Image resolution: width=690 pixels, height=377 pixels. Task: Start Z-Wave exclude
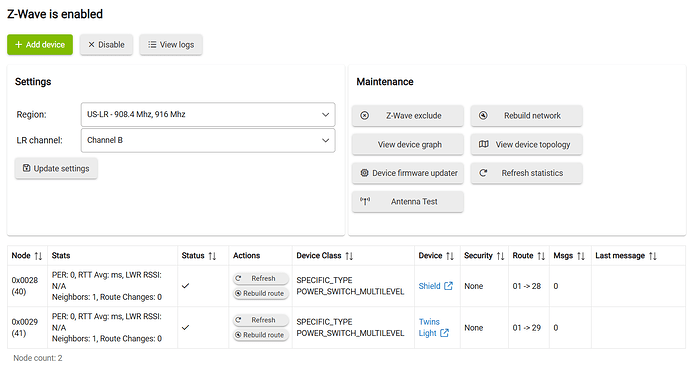pyautogui.click(x=407, y=116)
